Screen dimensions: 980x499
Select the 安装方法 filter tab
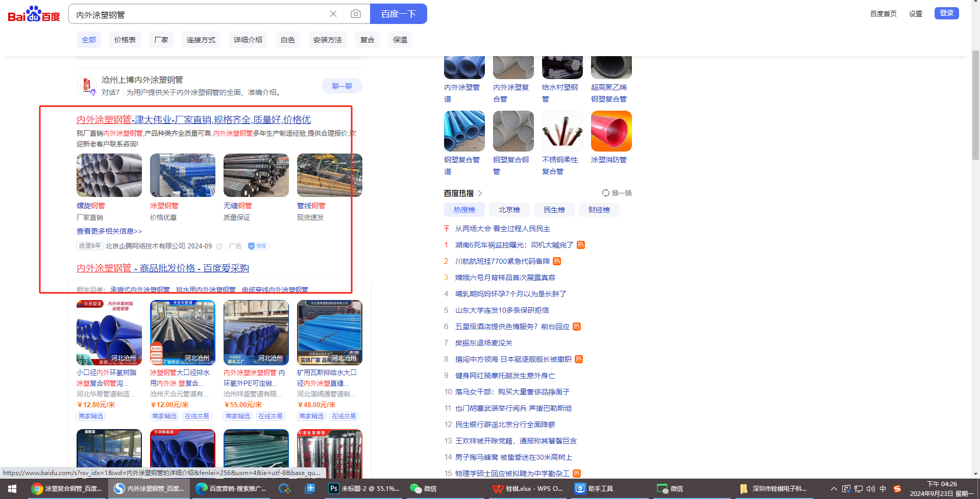[x=328, y=40]
